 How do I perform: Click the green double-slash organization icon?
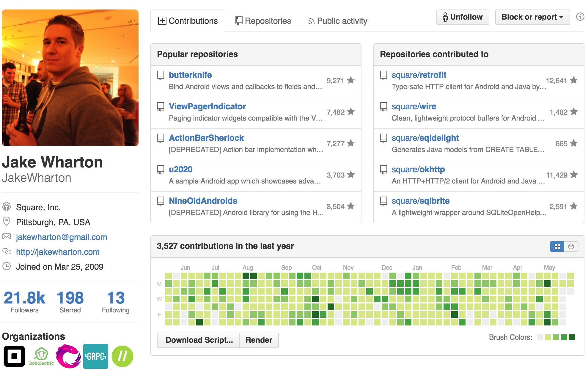[x=122, y=356]
